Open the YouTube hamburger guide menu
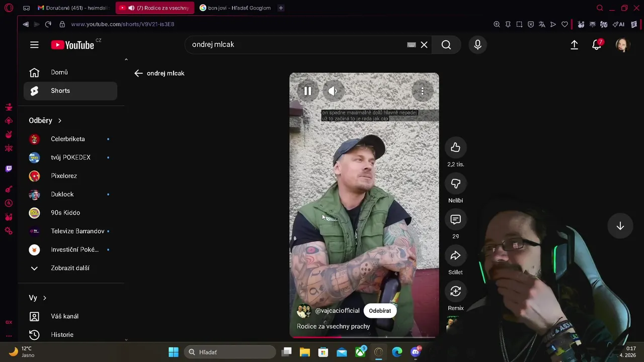 pyautogui.click(x=34, y=45)
